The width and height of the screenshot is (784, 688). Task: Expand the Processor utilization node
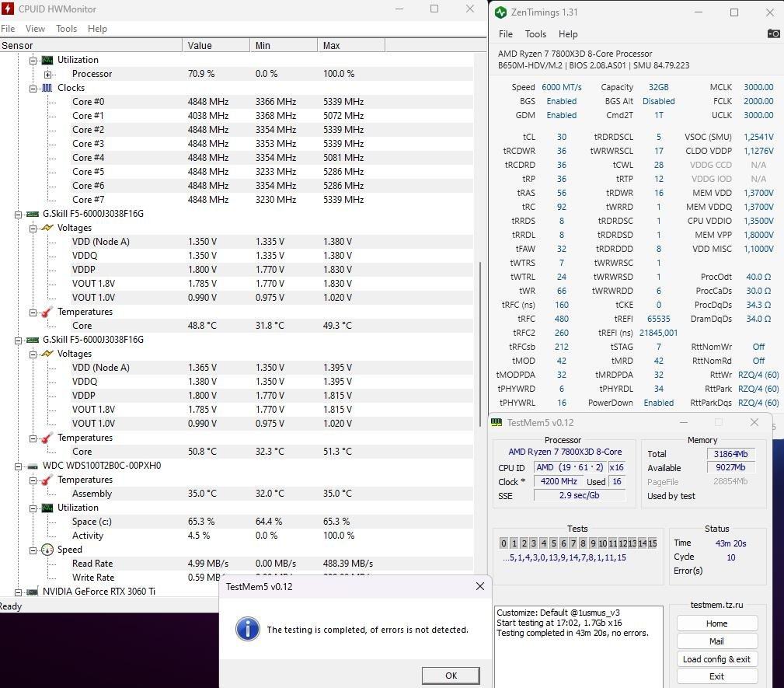(47, 75)
